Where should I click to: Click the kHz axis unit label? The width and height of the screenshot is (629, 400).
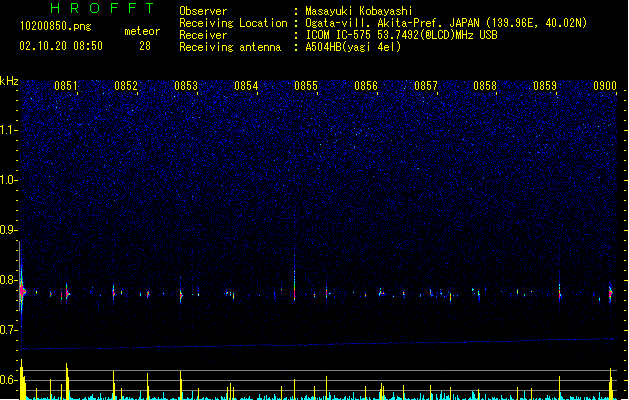click(9, 81)
